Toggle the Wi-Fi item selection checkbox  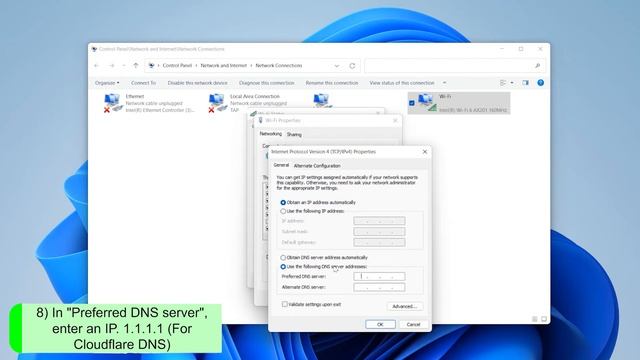coord(412,103)
